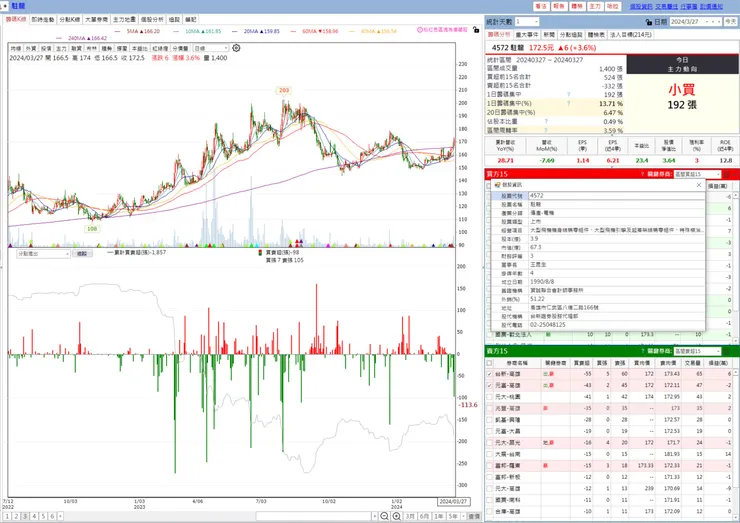Open the 個股資訊 link
740x523 pixels.
[x=641, y=7]
